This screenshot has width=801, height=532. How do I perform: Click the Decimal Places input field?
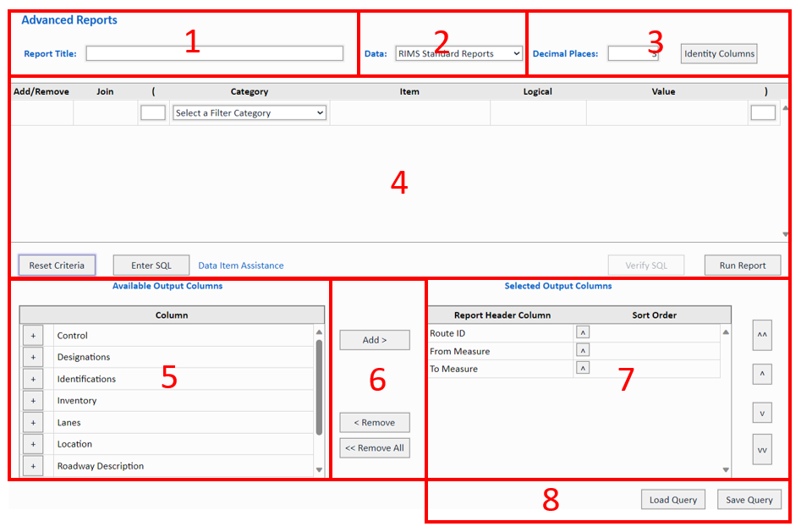coord(633,53)
